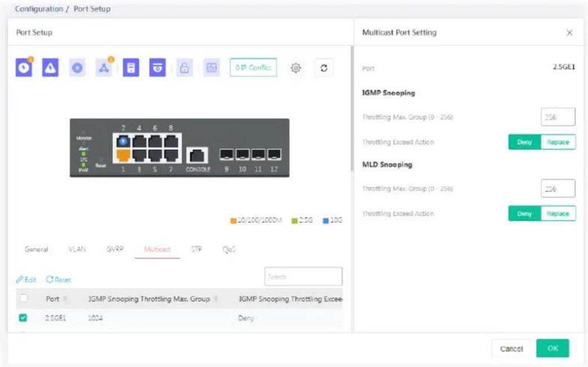Select Deny for MLD Throttling Exceed Action
588x367 pixels.
pyautogui.click(x=525, y=214)
